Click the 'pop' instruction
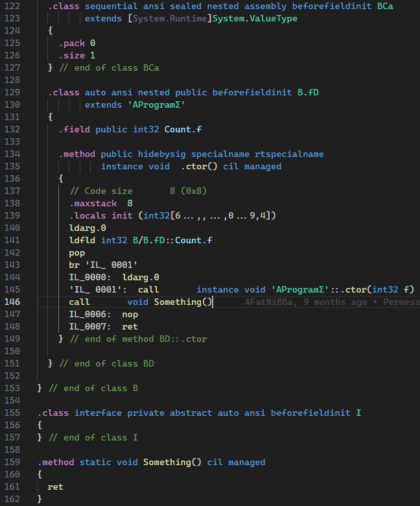The width and height of the screenshot is (420, 506). (x=76, y=253)
